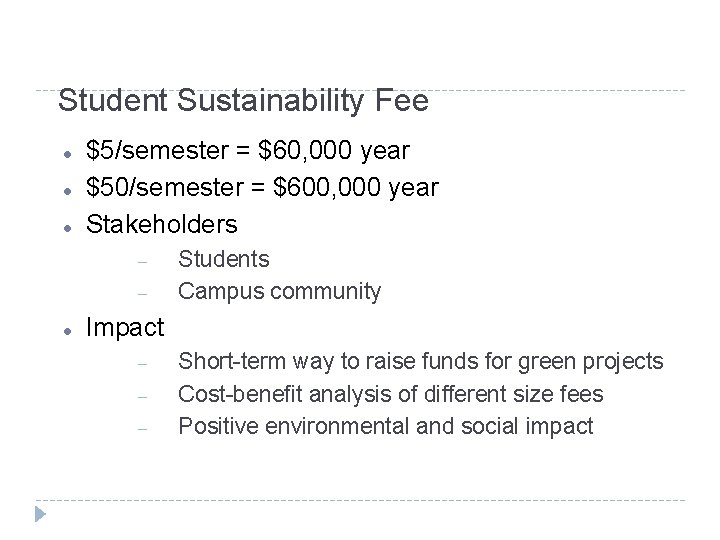Click the '$50/semester = $600,000 year' line
The width and height of the screenshot is (720, 540).
262,187
